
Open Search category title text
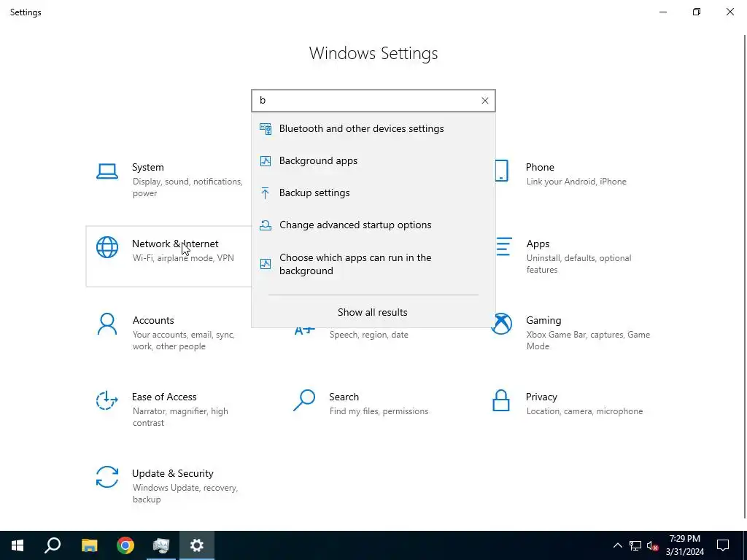(344, 397)
